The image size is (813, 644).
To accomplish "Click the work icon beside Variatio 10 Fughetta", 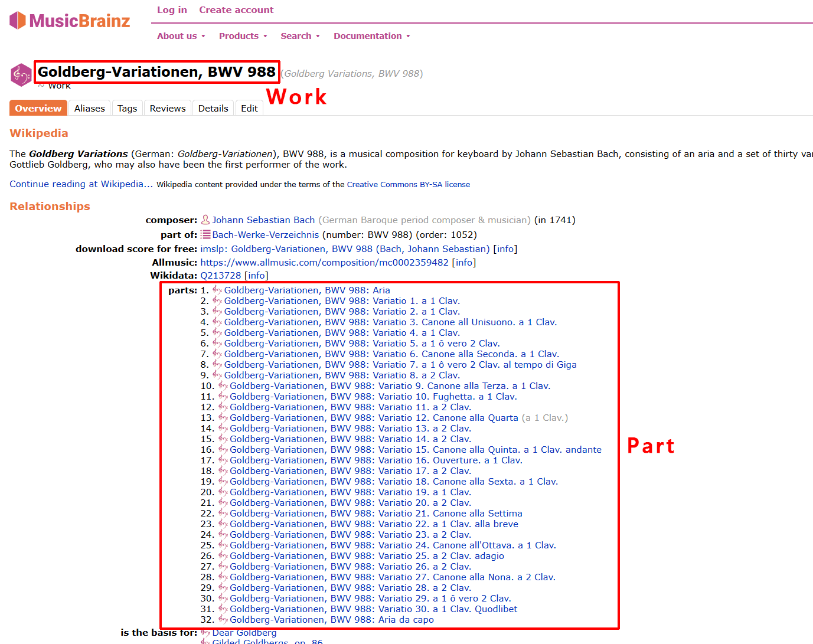I will (x=223, y=396).
